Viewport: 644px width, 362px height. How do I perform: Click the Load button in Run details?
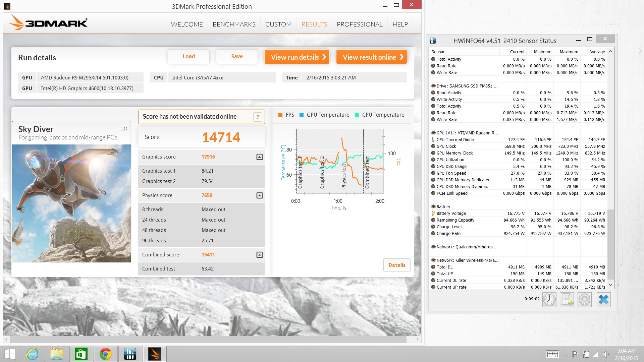[x=189, y=57]
